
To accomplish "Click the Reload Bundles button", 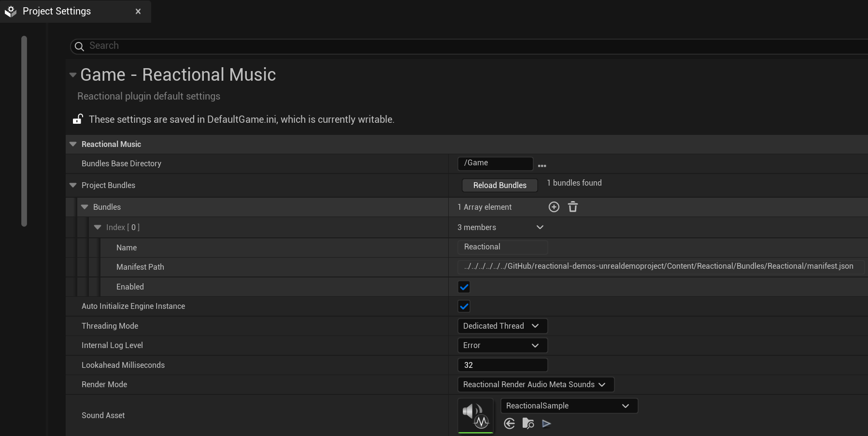I will tap(499, 185).
